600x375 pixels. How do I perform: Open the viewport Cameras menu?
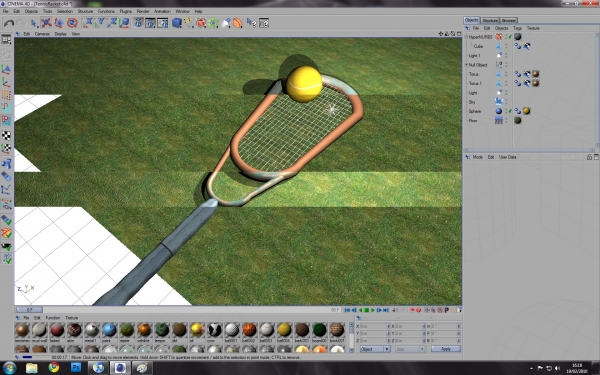pos(42,34)
